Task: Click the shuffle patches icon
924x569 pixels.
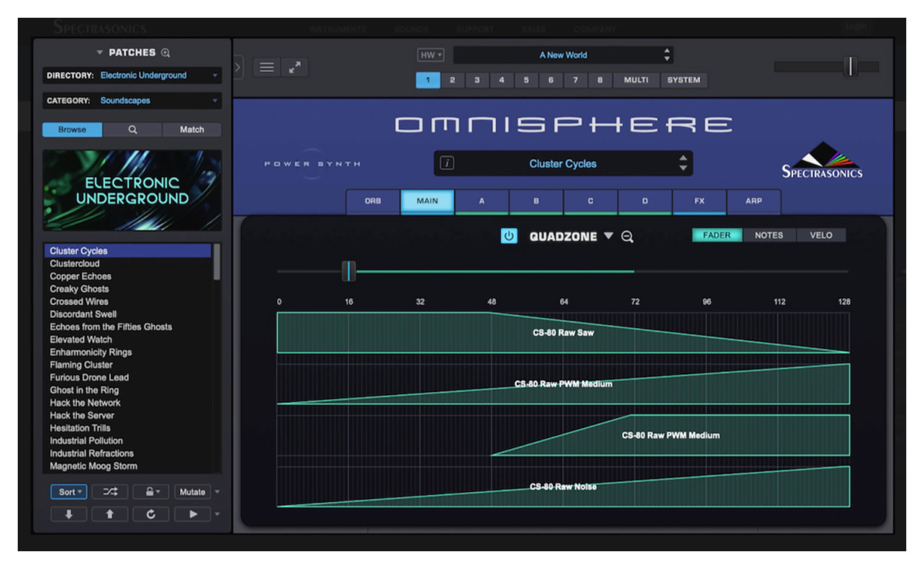Action: [110, 492]
